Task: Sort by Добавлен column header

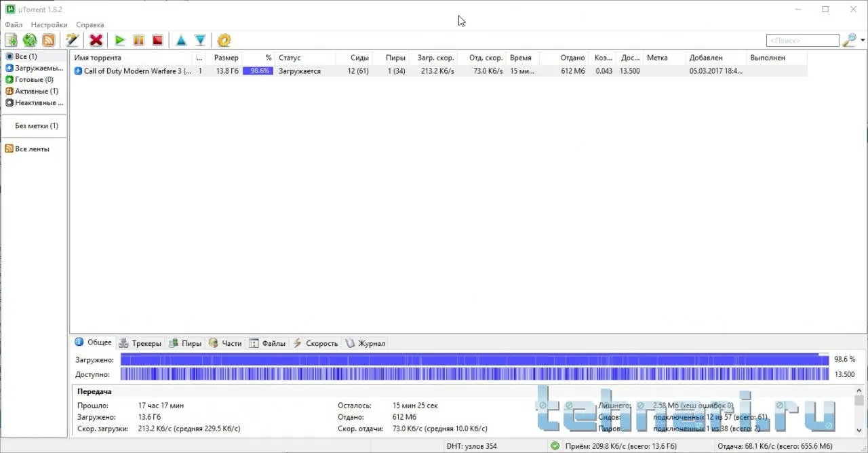Action: [x=716, y=58]
